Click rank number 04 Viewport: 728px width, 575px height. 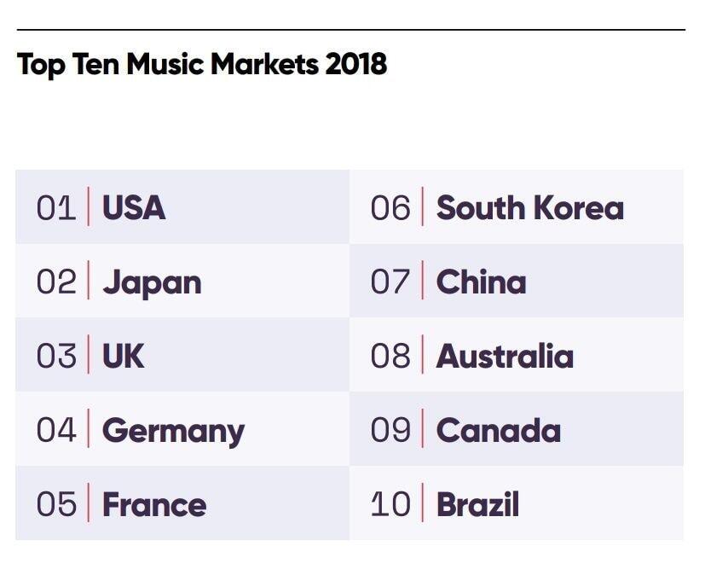(56, 430)
